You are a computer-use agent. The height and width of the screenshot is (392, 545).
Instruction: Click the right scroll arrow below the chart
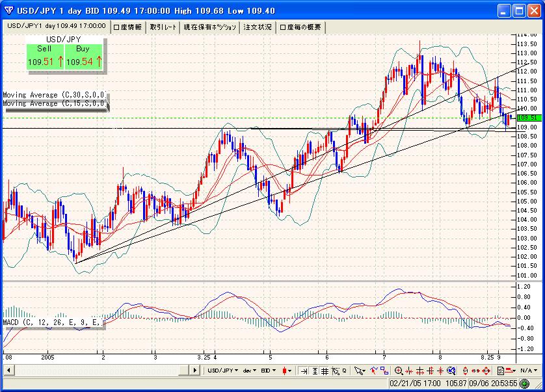[193, 371]
